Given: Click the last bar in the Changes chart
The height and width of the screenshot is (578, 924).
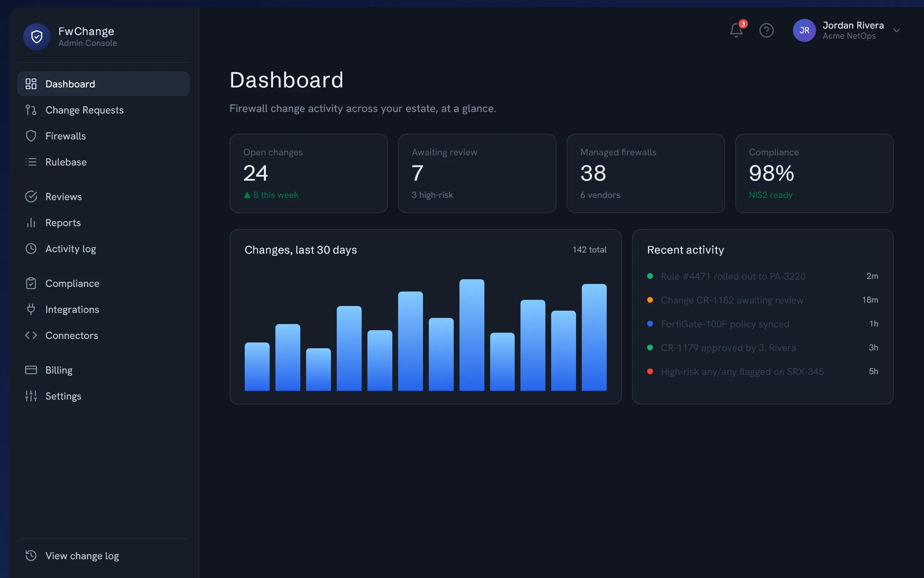Looking at the screenshot, I should (x=594, y=337).
